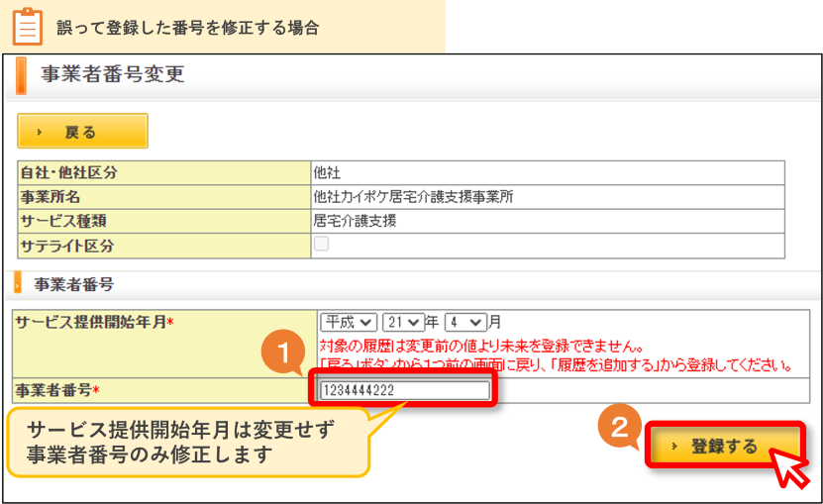This screenshot has width=823, height=504.
Task: Open the year dropdown showing 21
Action: click(403, 322)
